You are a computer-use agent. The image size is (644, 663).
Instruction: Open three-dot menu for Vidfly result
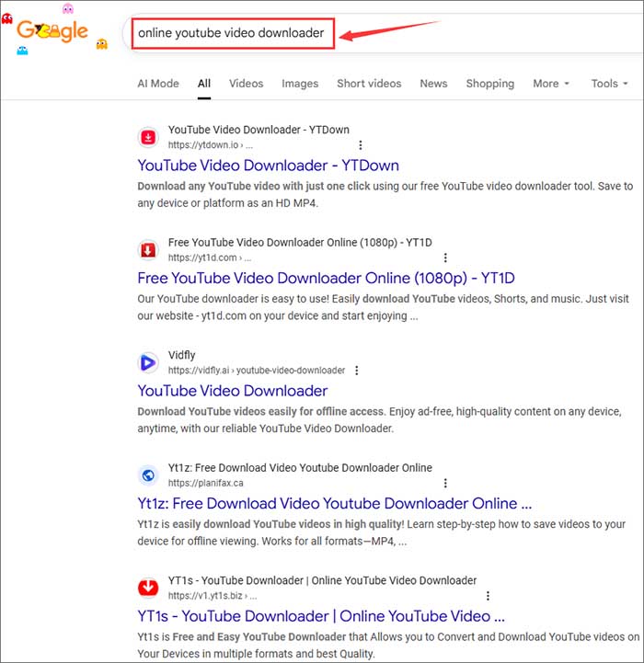tap(357, 371)
